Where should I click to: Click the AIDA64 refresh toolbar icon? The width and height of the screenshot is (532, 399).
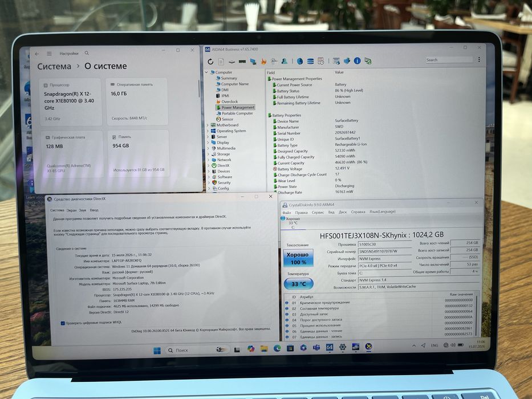pos(210,62)
